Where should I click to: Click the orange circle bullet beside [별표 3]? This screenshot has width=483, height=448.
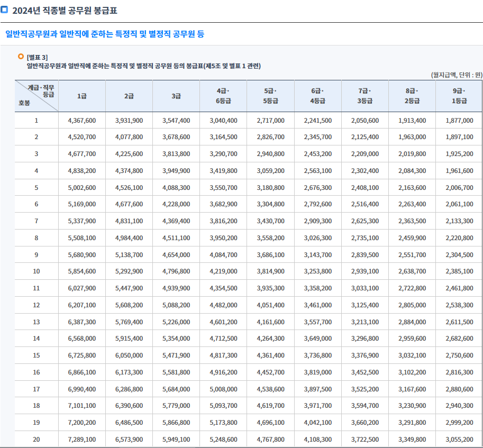pos(21,57)
